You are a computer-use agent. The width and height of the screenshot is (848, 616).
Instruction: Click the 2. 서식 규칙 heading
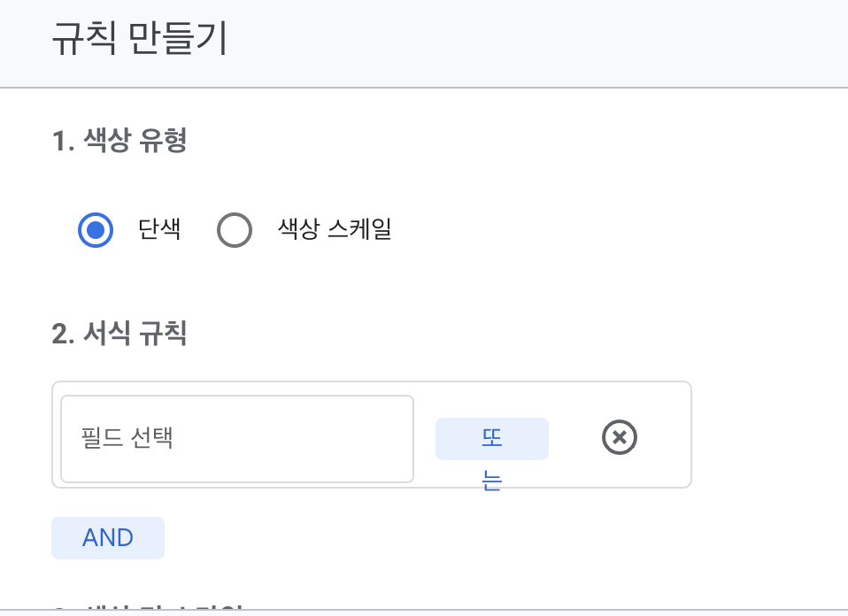click(119, 335)
